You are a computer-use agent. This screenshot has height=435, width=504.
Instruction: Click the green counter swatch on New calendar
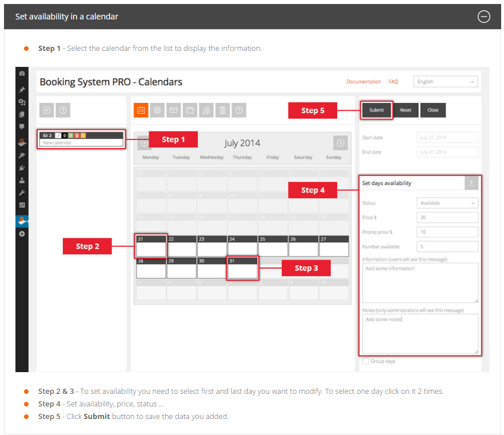[71, 135]
